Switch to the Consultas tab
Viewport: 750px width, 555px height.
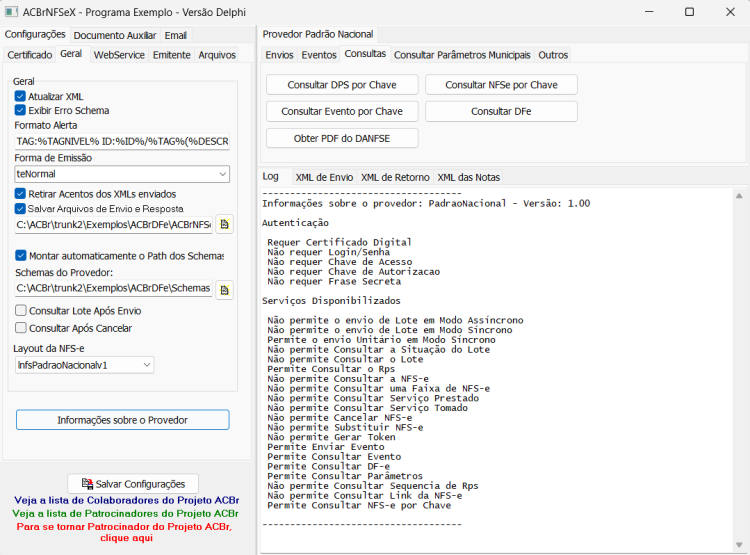[x=365, y=54]
